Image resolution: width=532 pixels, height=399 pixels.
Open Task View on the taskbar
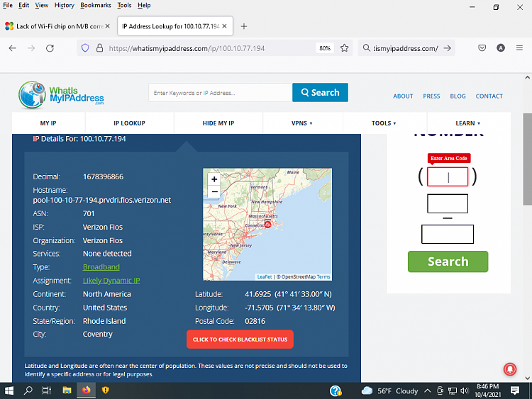coord(47,390)
